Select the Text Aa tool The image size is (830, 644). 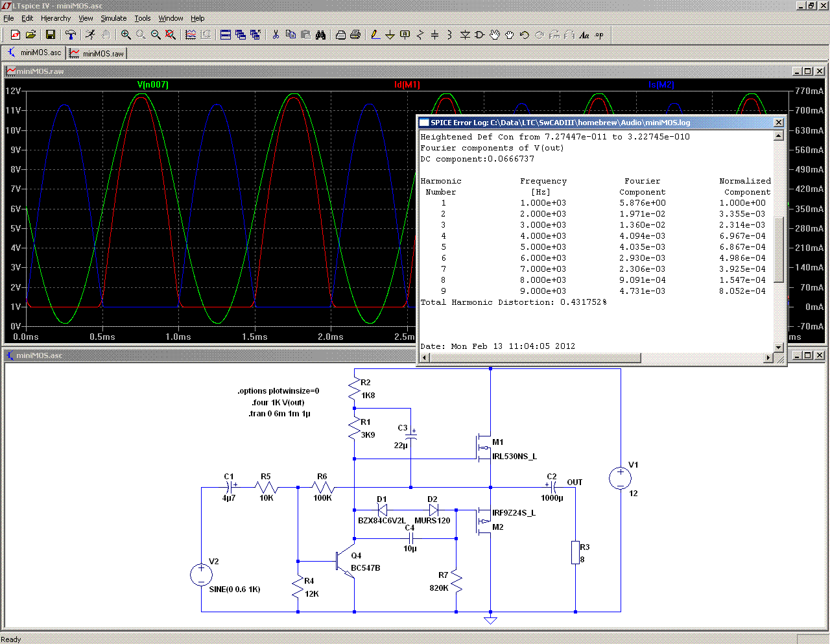pos(584,35)
